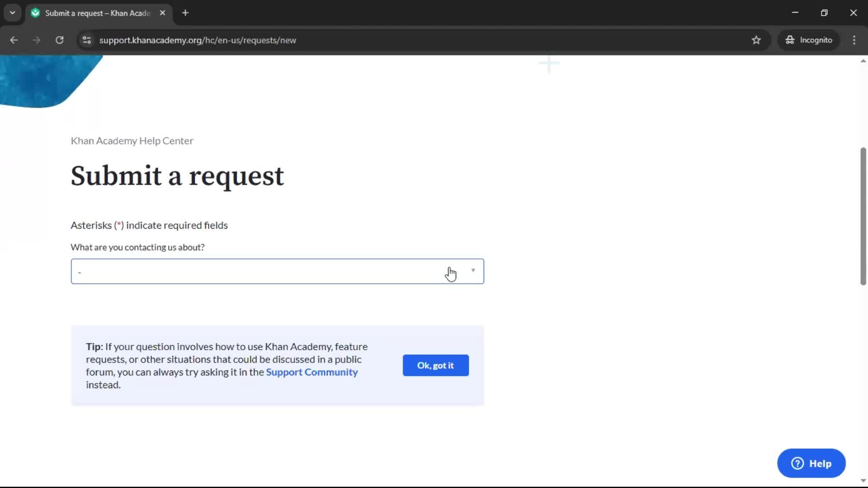Image resolution: width=868 pixels, height=488 pixels.
Task: Open site information icon in address bar
Action: click(87, 40)
